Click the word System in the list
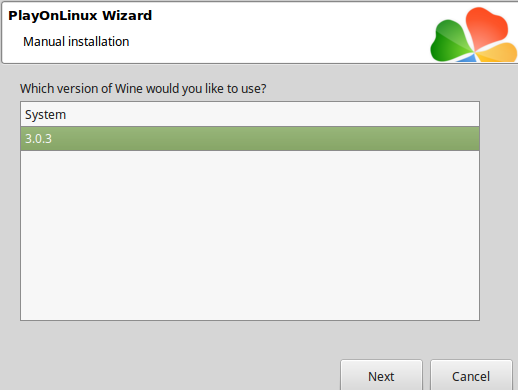 tap(45, 115)
